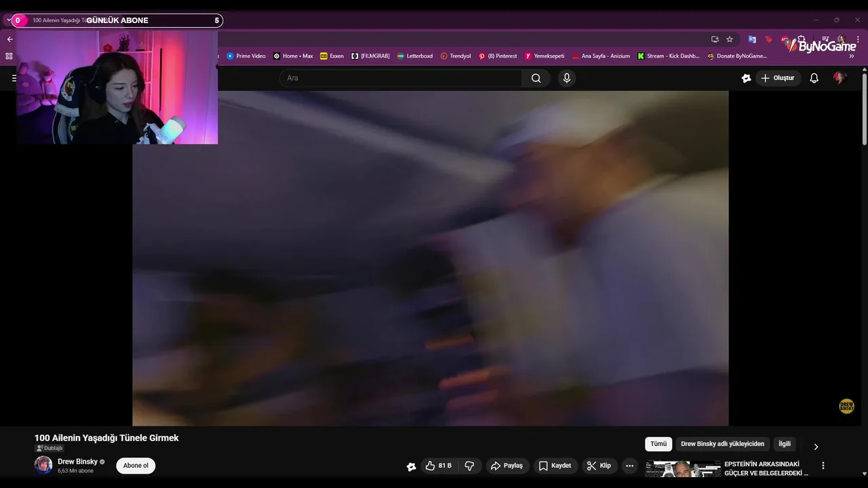Click the install app icon in address bar
Screen dimensions: 868x488
715,39
